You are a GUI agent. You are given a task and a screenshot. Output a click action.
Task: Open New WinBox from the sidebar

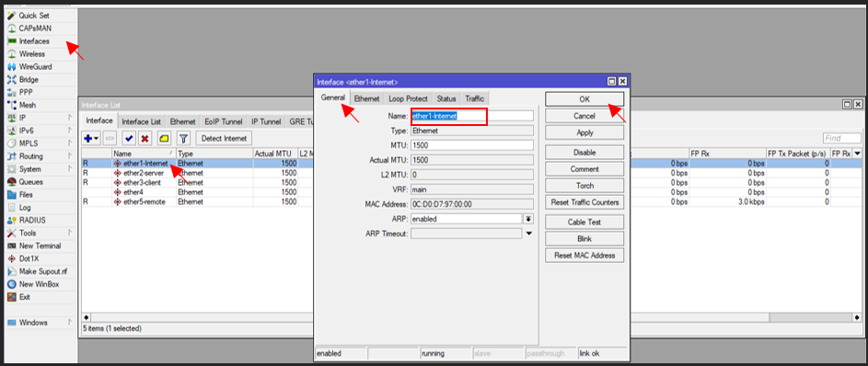click(x=39, y=284)
